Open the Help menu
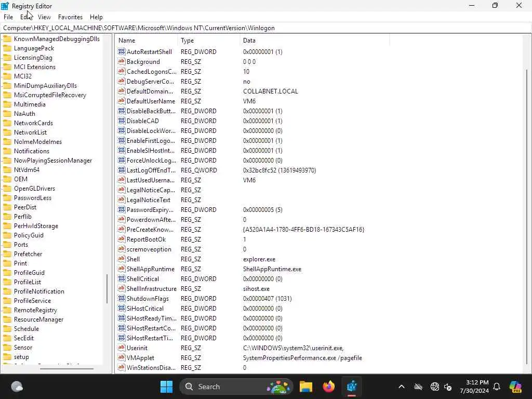Viewport: 532px width, 399px height. click(x=96, y=17)
